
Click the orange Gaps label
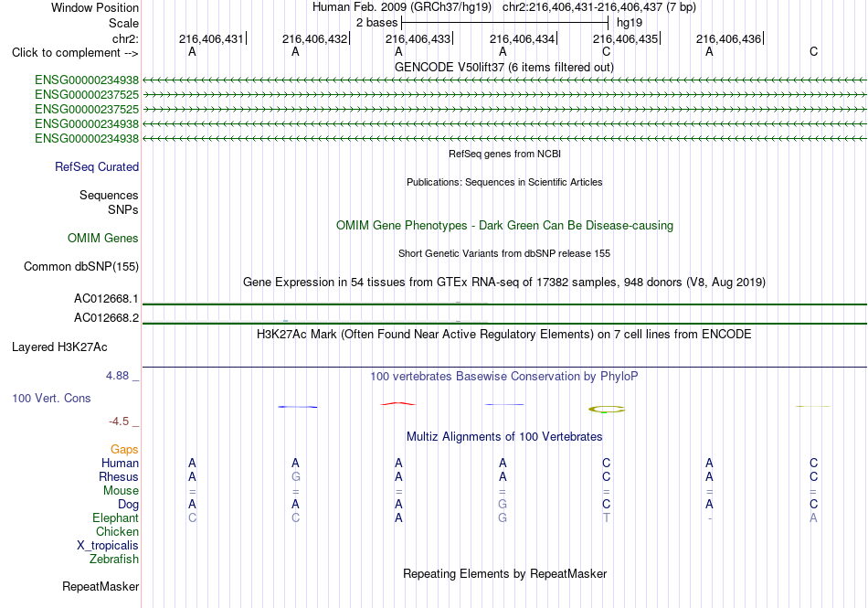[124, 449]
